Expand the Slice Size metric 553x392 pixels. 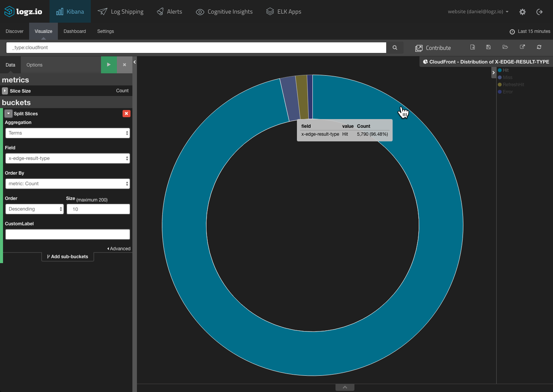5,91
